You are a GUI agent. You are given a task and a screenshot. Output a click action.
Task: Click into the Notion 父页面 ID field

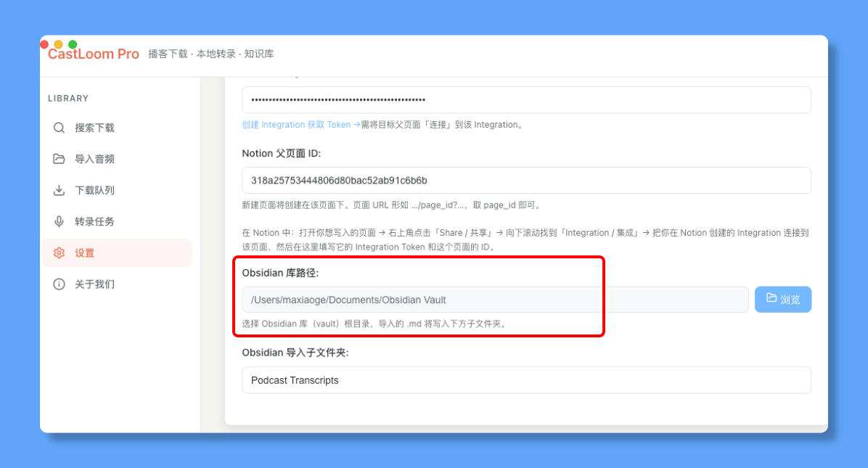[x=526, y=181]
